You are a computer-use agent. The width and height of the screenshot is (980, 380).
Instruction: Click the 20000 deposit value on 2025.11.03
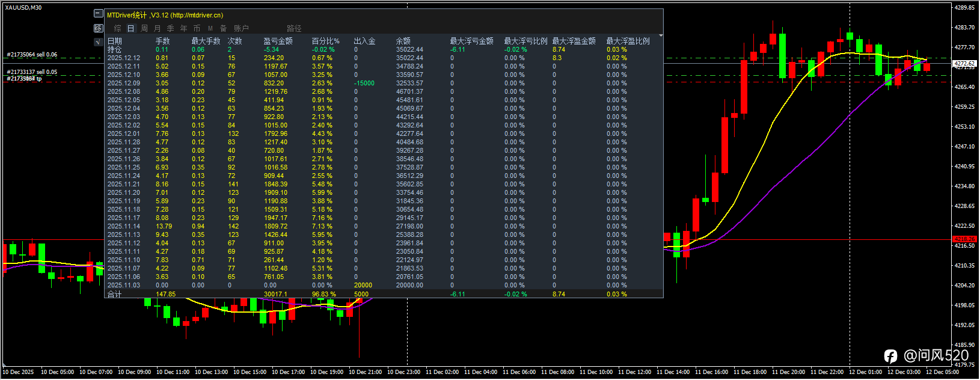tap(363, 285)
